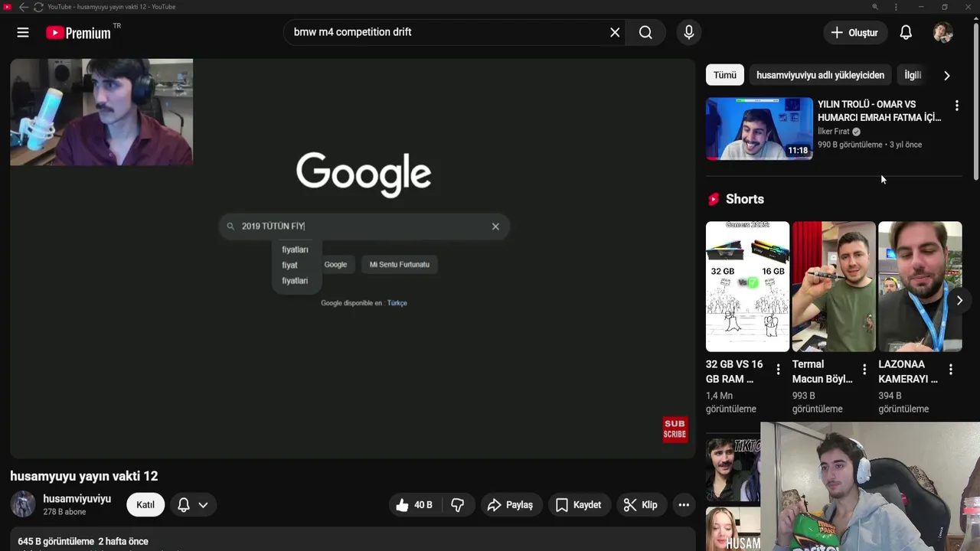The width and height of the screenshot is (980, 551).
Task: Click the 993 B görüntüleme view count
Action: click(817, 402)
